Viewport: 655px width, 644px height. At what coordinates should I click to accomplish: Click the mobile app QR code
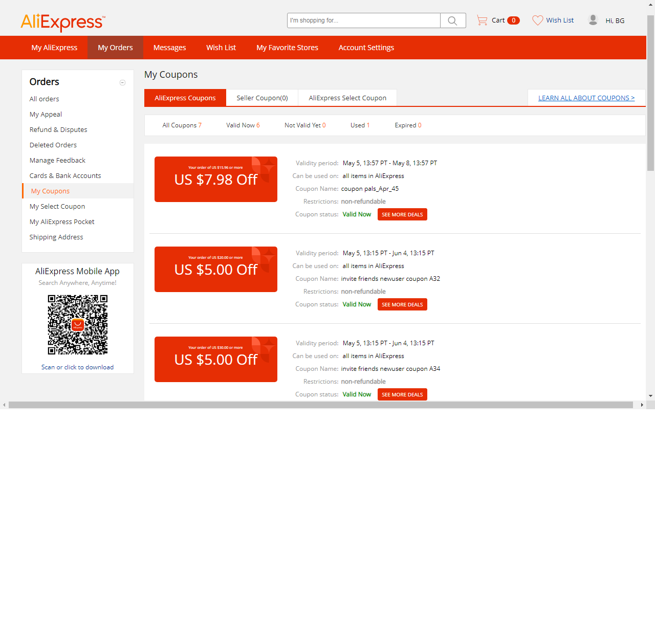coord(78,325)
